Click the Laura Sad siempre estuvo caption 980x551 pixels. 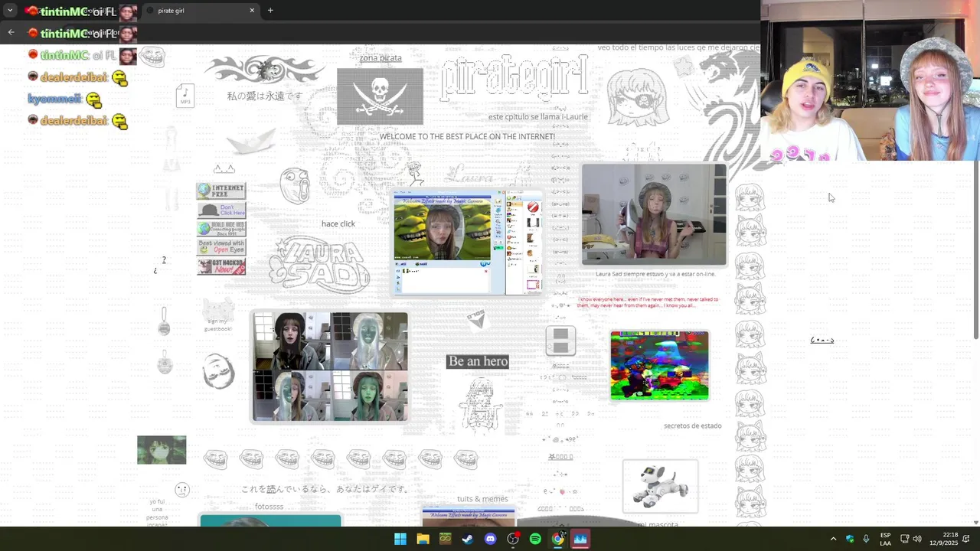(x=655, y=274)
